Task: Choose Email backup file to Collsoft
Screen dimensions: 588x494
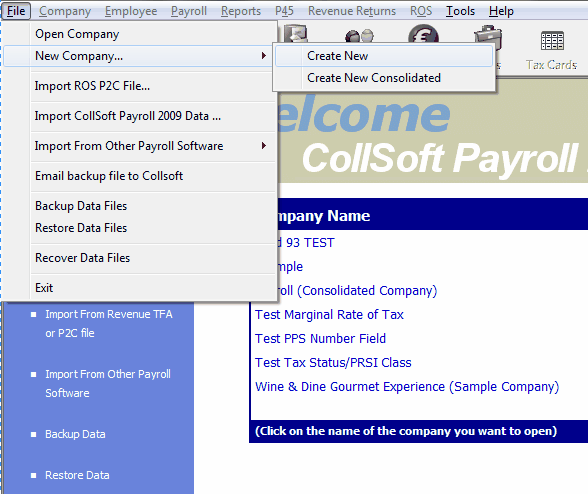Action: [x=140, y=176]
